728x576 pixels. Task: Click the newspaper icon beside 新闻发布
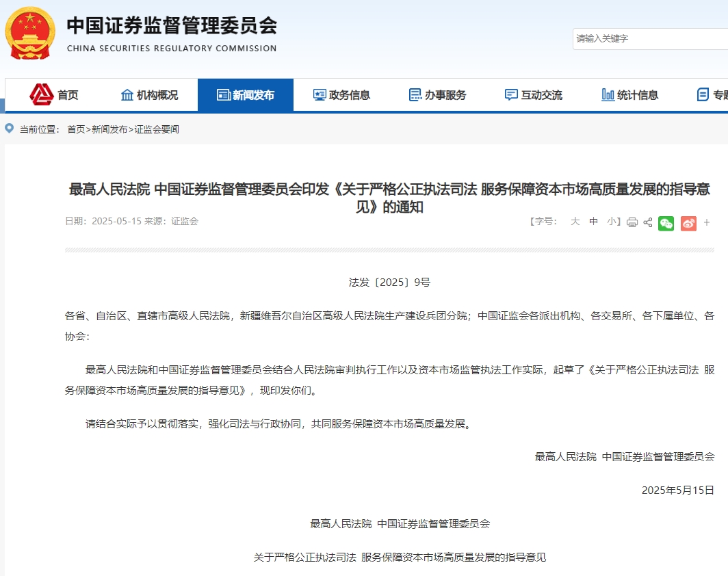[x=224, y=94]
